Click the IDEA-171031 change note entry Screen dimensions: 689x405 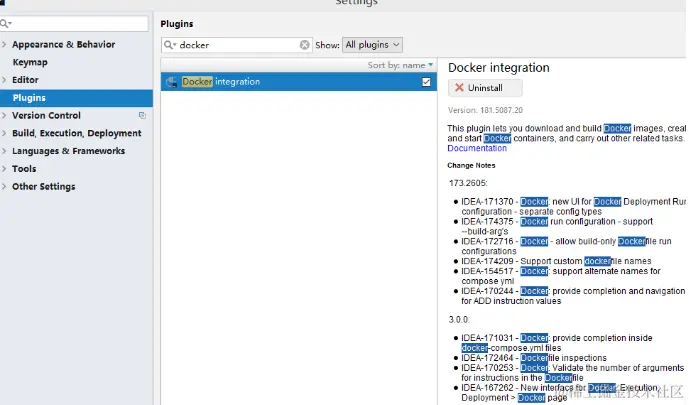pos(556,343)
